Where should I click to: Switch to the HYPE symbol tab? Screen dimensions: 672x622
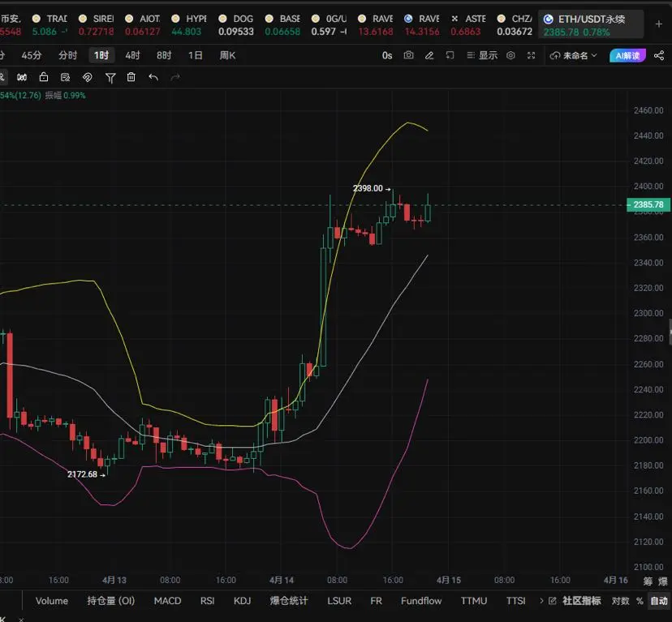pyautogui.click(x=188, y=25)
